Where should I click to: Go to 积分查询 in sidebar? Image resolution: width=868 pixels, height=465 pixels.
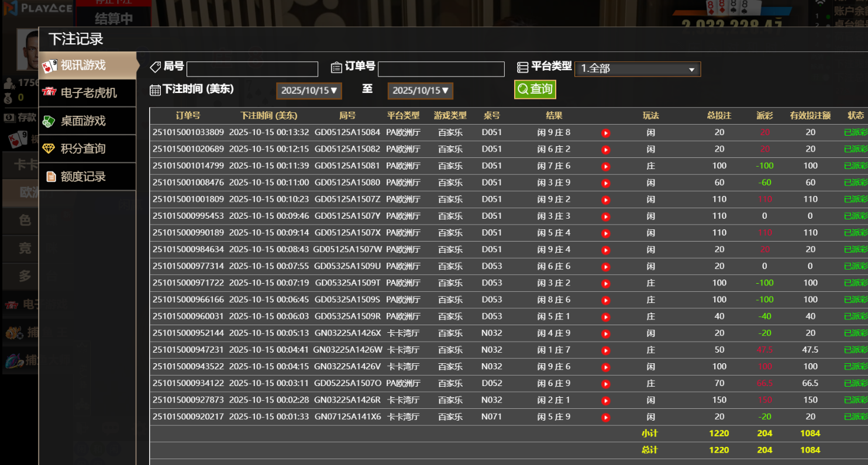pos(88,149)
